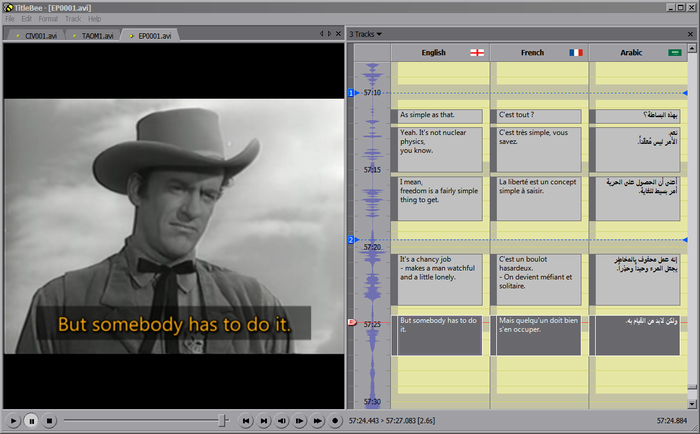Click the round record button
700x434 pixels.
click(336, 421)
